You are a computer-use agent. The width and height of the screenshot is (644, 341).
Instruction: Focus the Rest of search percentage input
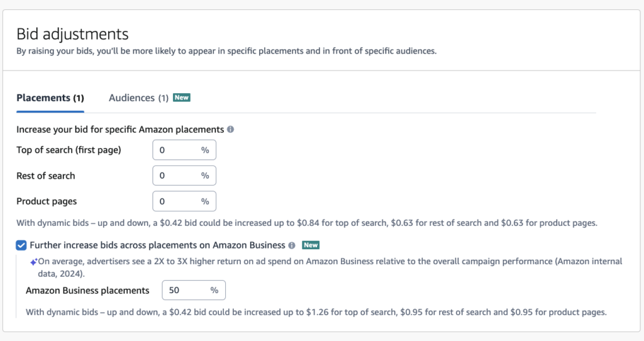coord(184,176)
